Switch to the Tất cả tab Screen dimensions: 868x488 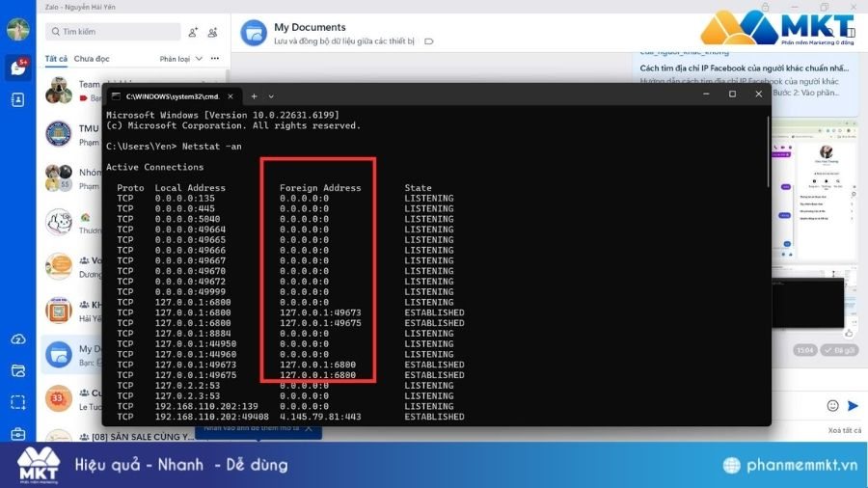click(56, 59)
